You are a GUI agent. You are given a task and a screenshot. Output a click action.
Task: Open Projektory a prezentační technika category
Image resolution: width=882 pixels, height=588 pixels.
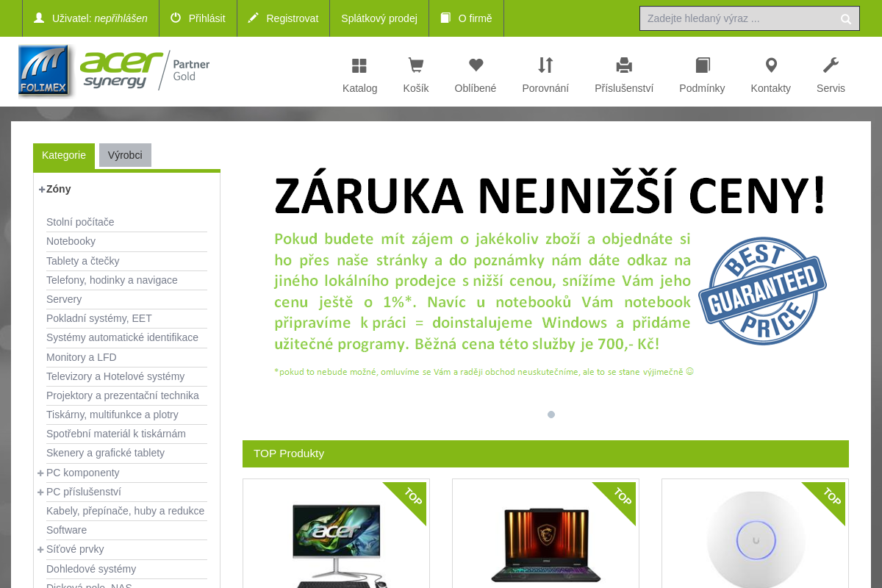click(123, 395)
